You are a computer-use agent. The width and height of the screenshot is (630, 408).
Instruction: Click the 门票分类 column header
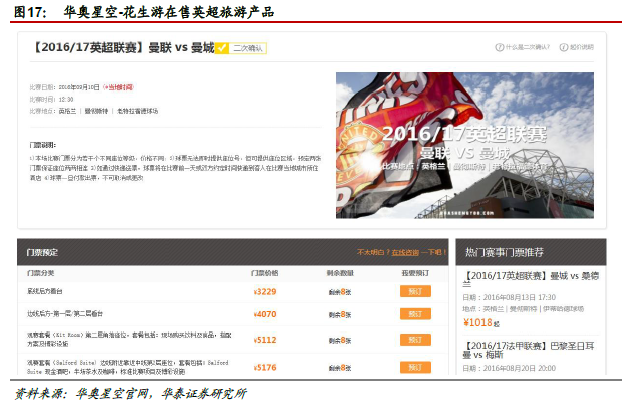[x=40, y=273]
